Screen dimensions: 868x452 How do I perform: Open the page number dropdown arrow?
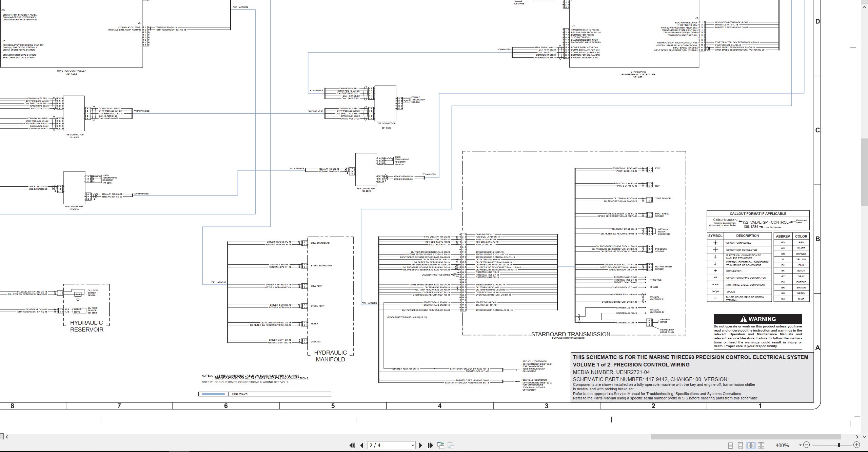(413, 446)
